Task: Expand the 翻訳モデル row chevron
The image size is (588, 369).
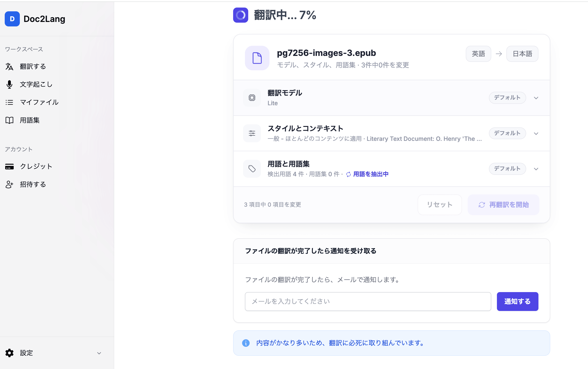Action: tap(536, 98)
